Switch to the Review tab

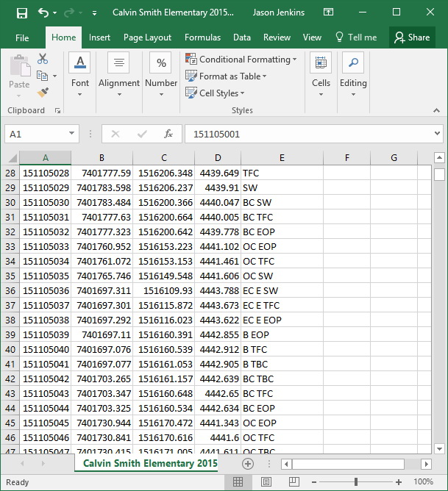(277, 37)
